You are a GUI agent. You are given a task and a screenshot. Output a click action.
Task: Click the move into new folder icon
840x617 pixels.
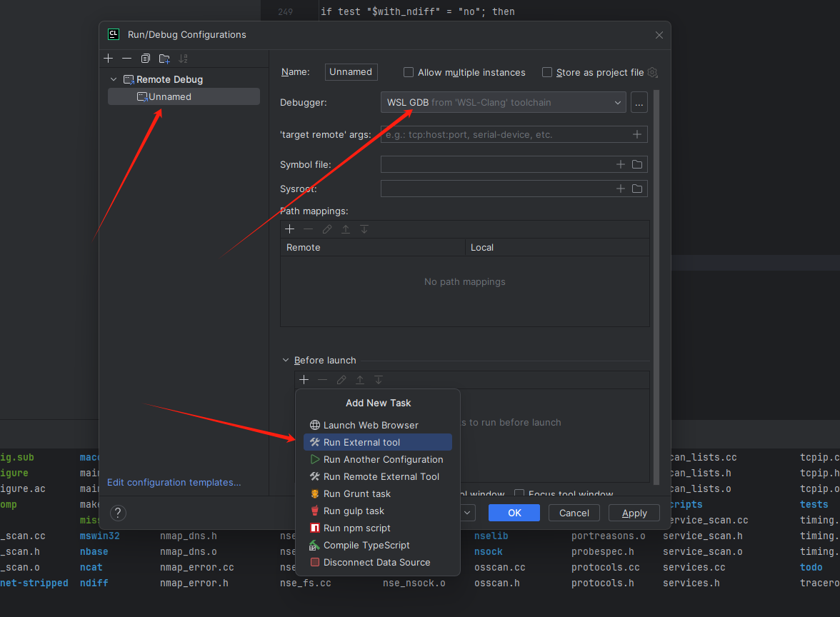(x=164, y=59)
